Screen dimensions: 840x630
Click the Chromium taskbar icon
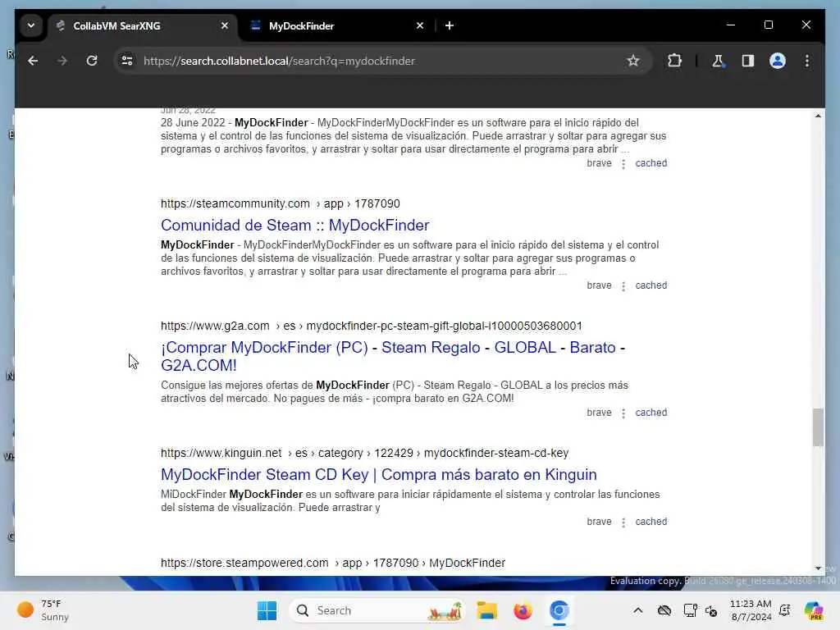[559, 610]
